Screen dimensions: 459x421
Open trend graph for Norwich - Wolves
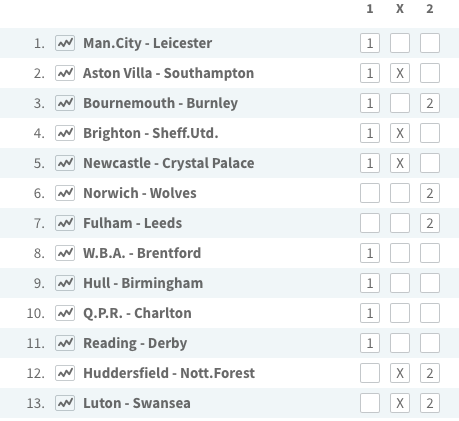65,193
